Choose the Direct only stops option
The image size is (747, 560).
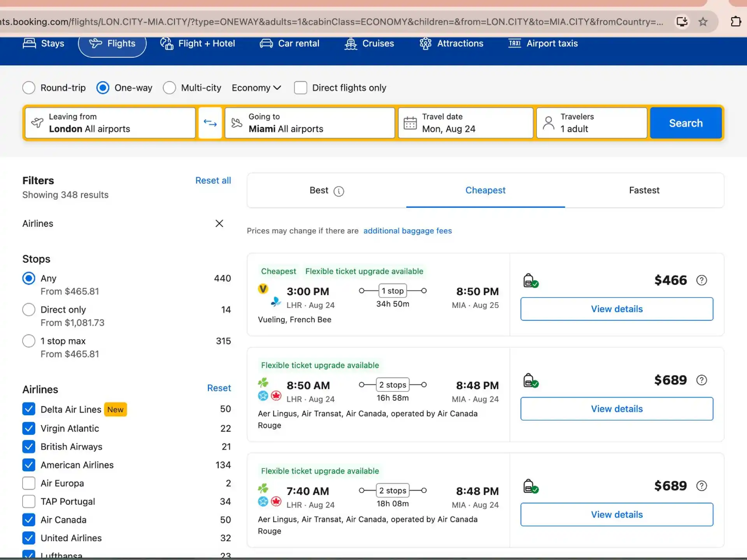(x=29, y=310)
